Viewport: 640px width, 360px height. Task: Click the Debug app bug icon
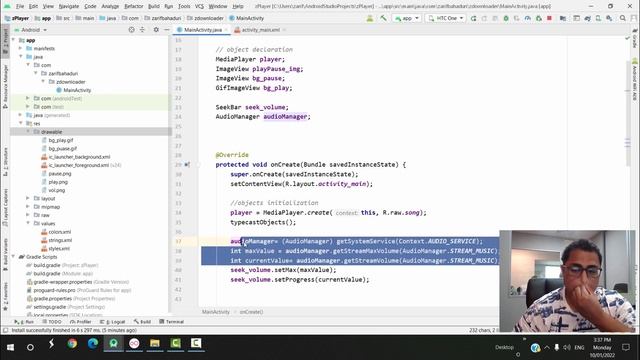(506, 18)
